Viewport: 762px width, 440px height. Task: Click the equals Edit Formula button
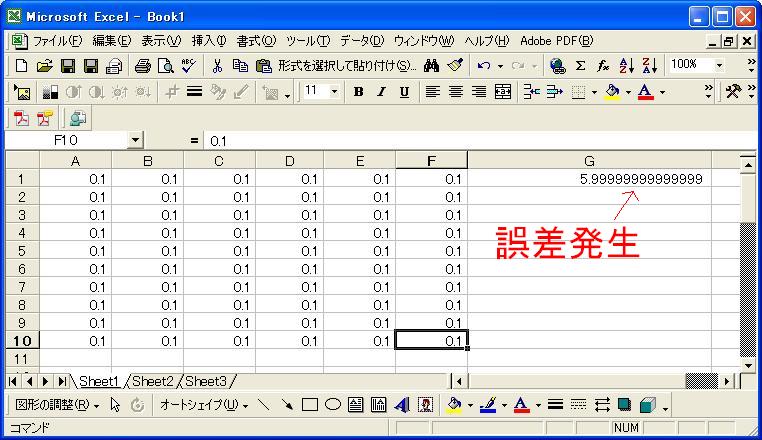(194, 141)
